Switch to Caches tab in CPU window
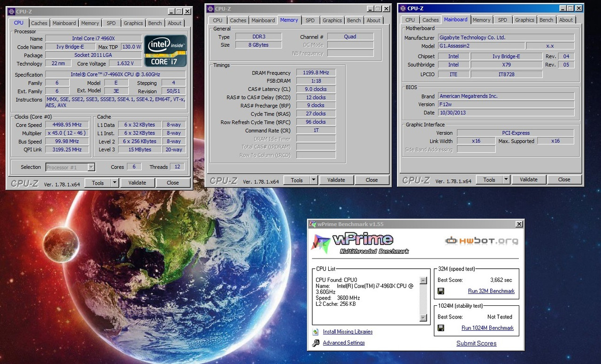 [39, 23]
